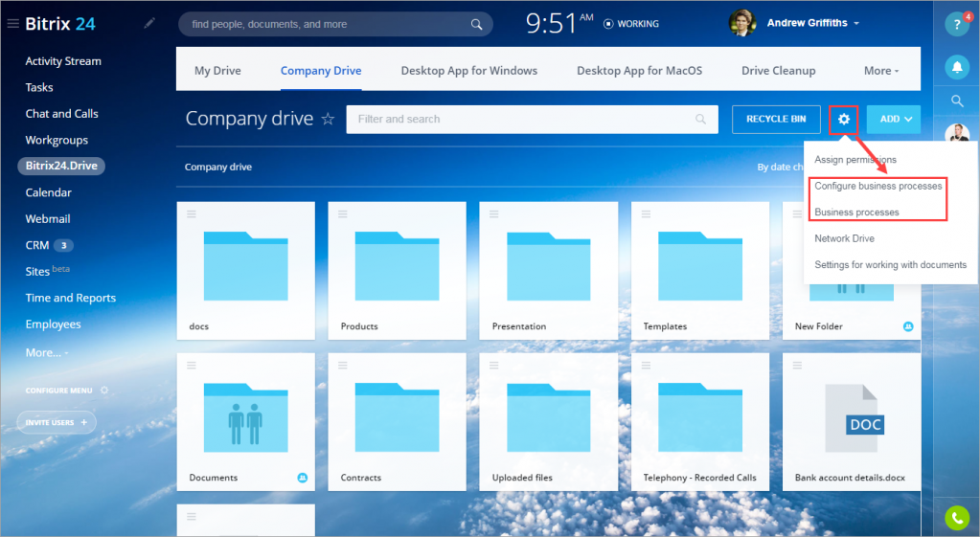Image resolution: width=980 pixels, height=537 pixels.
Task: Open the menu handle on the Products card
Action: click(343, 213)
